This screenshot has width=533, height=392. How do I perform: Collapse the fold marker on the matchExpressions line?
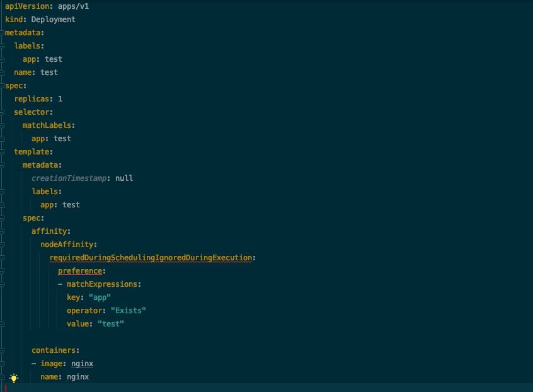[x=2, y=285]
